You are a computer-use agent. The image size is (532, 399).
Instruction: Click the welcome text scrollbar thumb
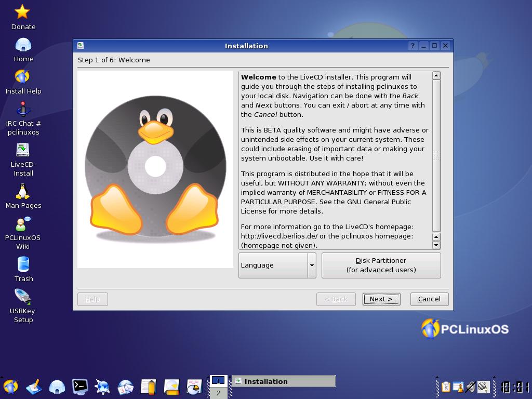click(x=436, y=155)
